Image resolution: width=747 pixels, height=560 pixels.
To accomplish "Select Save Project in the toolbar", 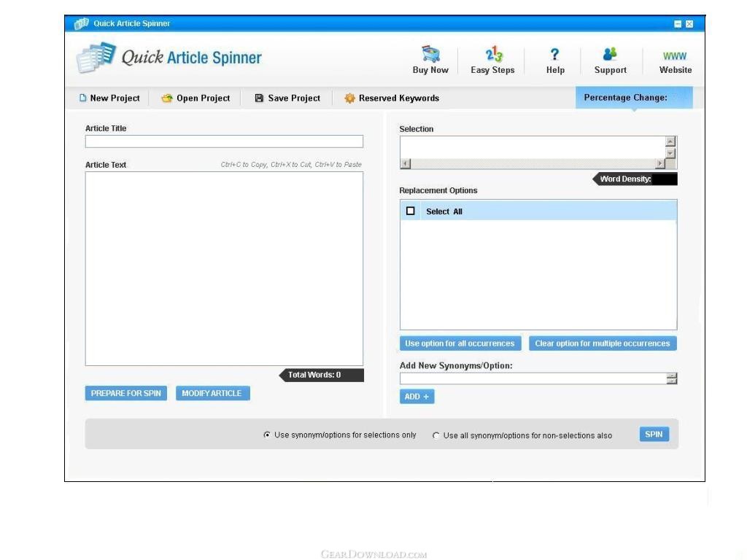I will pos(287,98).
